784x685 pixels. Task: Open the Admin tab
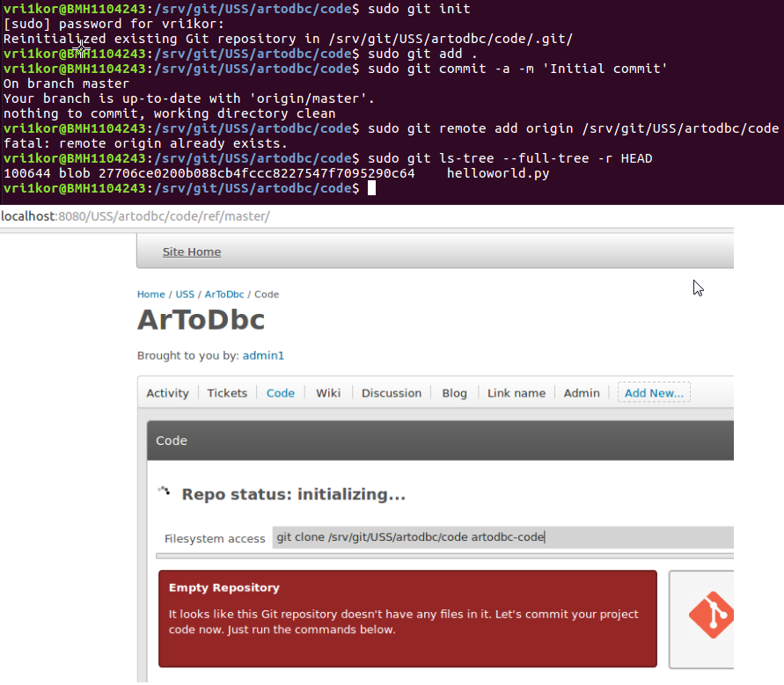point(582,393)
